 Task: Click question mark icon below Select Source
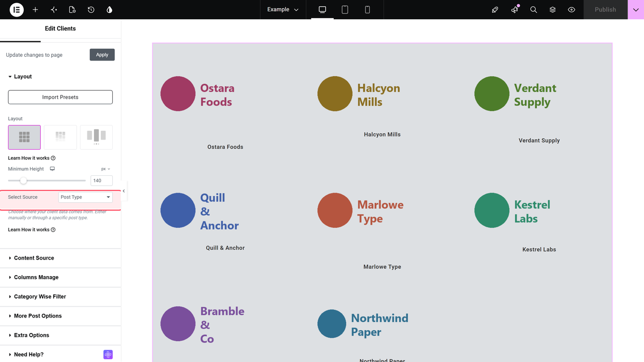[53, 230]
